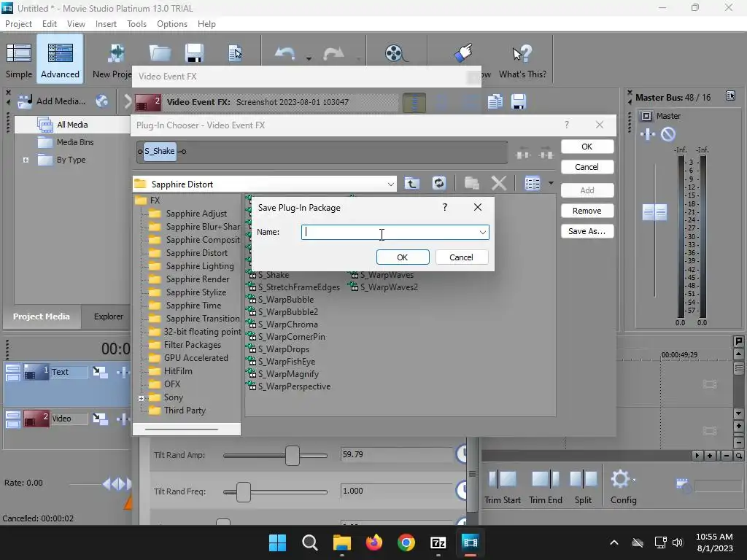The height and width of the screenshot is (560, 747).
Task: Select the HitFilm folder in FX tree
Action: tap(178, 371)
